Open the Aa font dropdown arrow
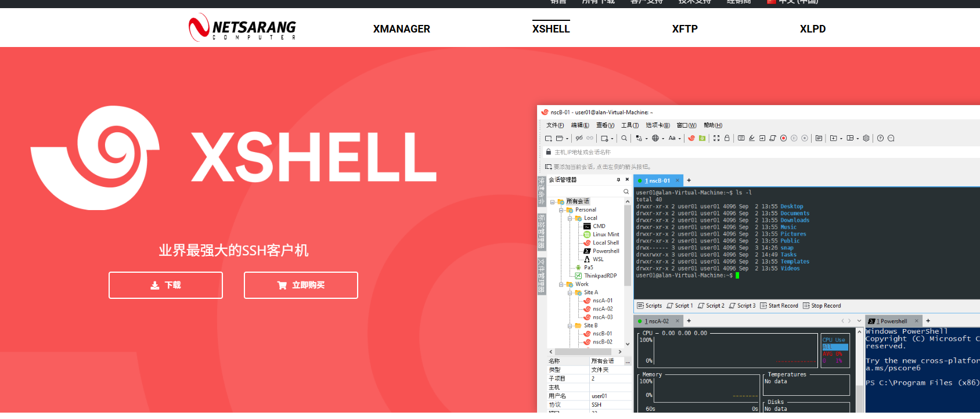This screenshot has height=419, width=980. (680, 139)
